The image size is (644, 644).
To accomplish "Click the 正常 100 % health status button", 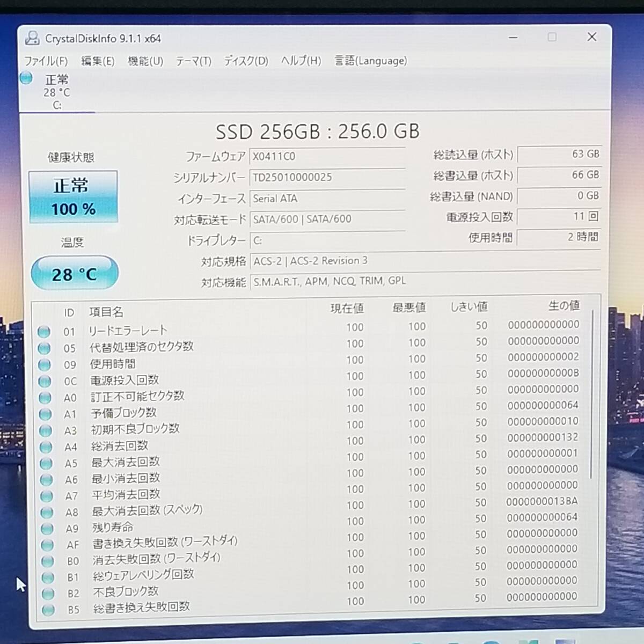I will click(73, 197).
